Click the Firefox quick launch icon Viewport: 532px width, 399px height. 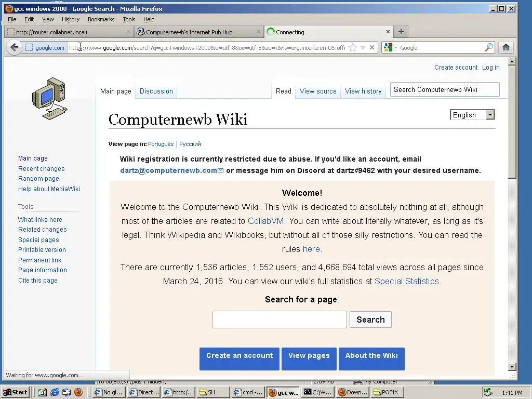[x=78, y=392]
